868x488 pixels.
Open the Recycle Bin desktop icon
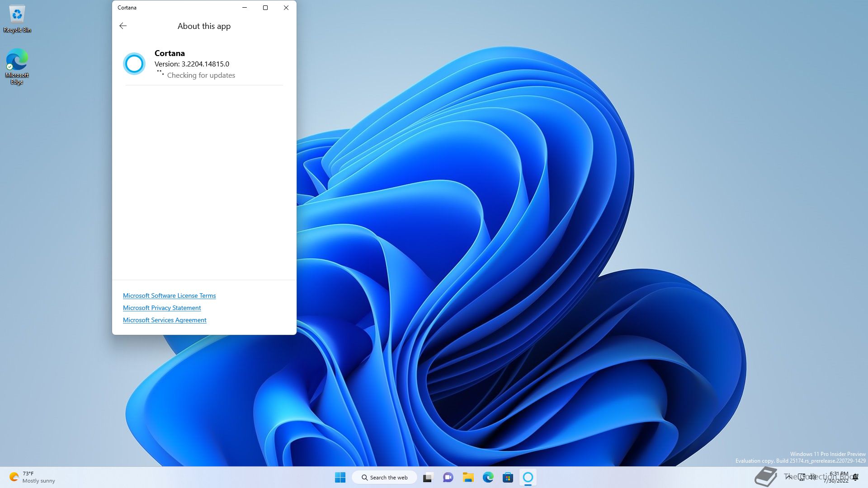click(x=17, y=19)
